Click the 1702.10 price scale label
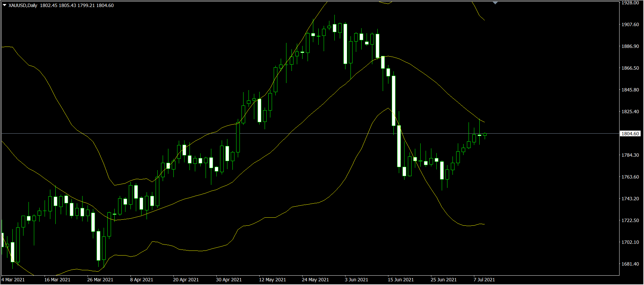Viewport: 644px width, 285px height. 630,242
